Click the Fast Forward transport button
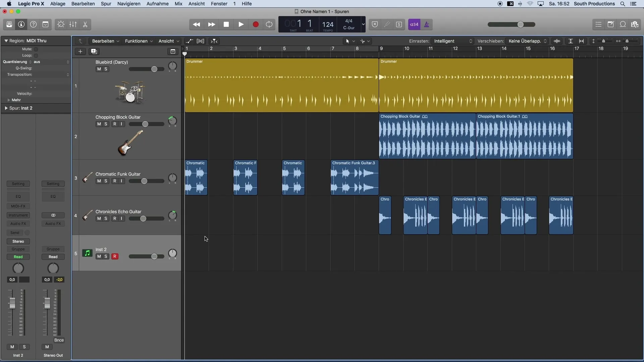644x362 pixels. (211, 24)
